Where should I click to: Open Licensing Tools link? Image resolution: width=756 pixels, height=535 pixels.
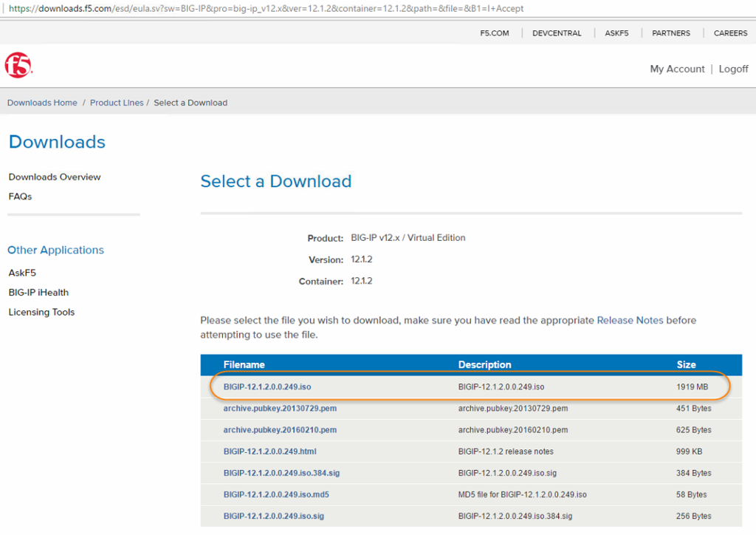[x=41, y=312]
